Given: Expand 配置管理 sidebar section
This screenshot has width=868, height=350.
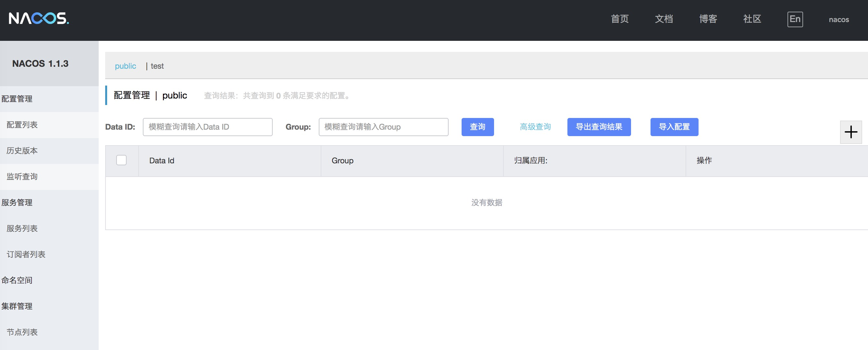Looking at the screenshot, I should 17,99.
